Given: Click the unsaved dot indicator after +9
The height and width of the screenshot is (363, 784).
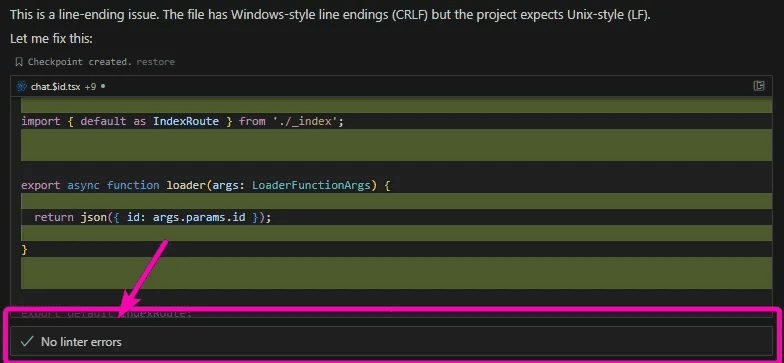Looking at the screenshot, I should tap(103, 86).
